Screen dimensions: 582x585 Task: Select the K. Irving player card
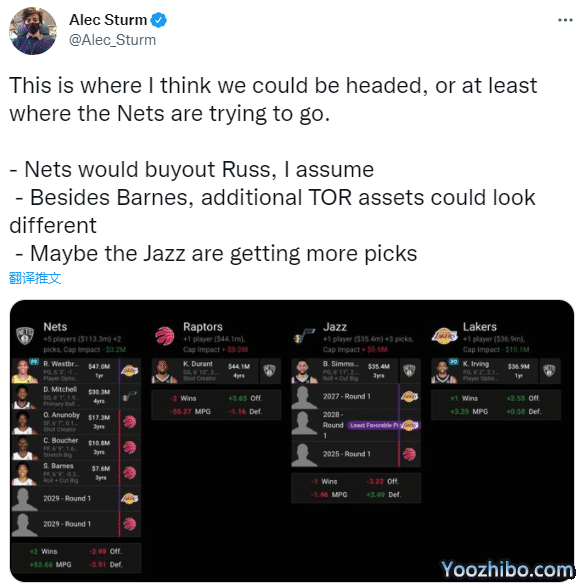[496, 371]
